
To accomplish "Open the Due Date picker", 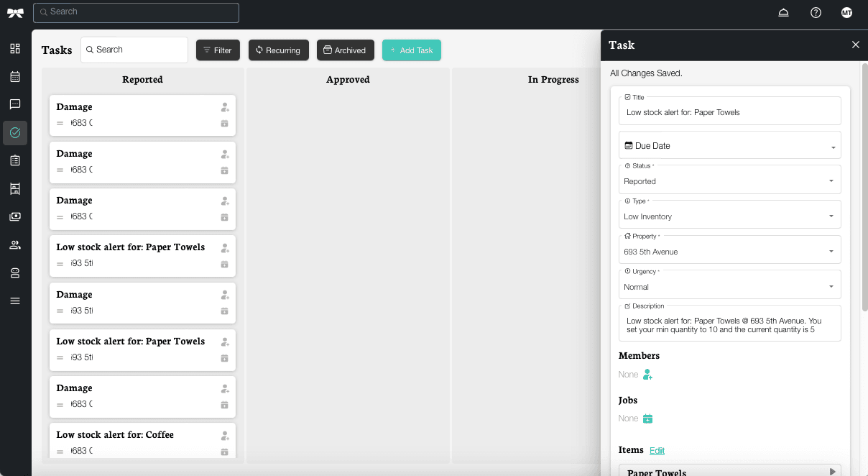I will pyautogui.click(x=729, y=146).
